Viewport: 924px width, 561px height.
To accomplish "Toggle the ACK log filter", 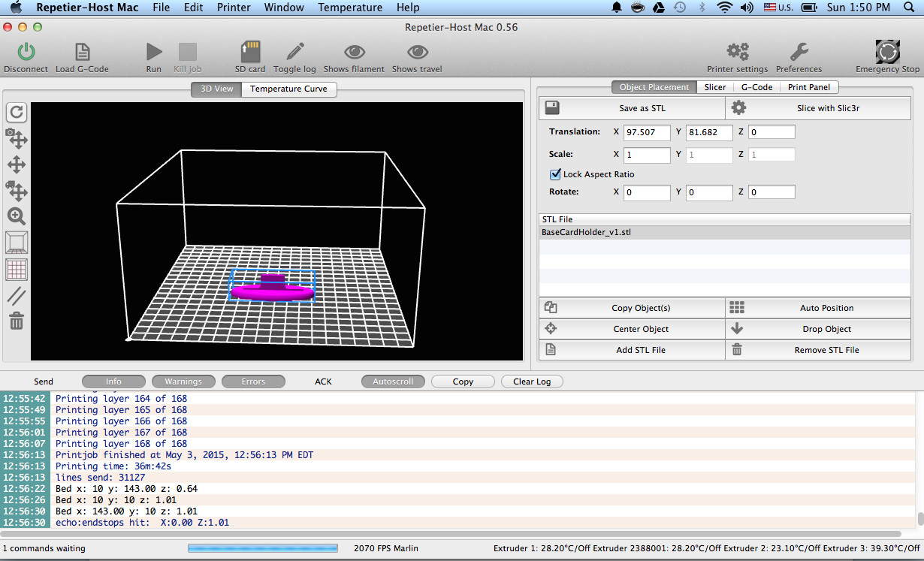I will (323, 382).
